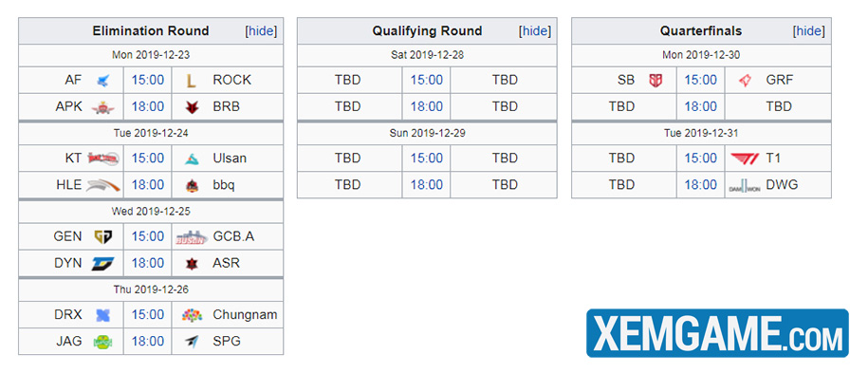Open the 18:00 link for APK vs BRB

[148, 107]
